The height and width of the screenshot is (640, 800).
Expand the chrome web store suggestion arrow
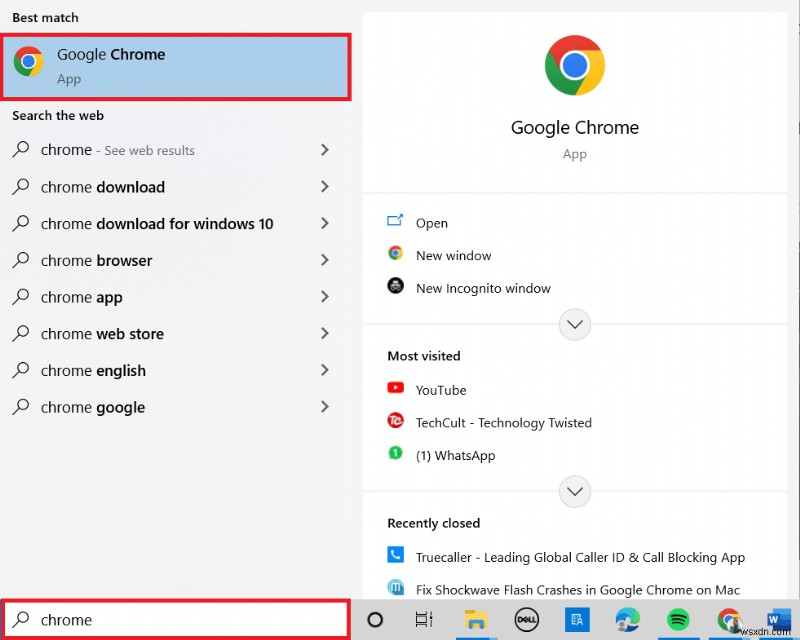click(325, 334)
